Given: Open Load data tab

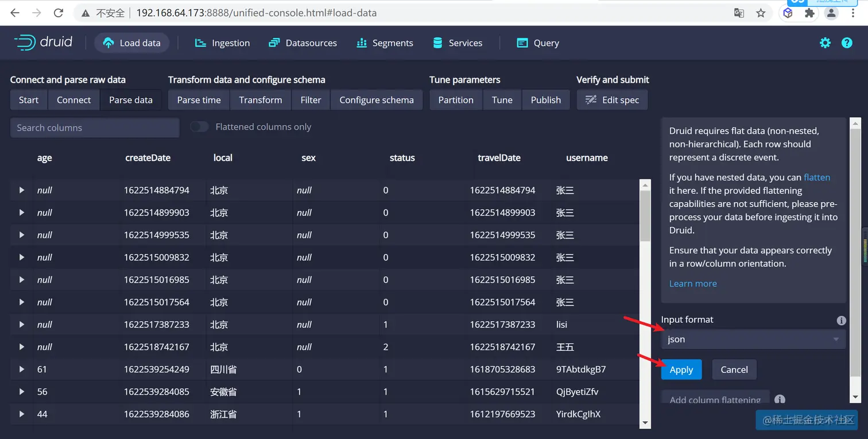Looking at the screenshot, I should [131, 43].
